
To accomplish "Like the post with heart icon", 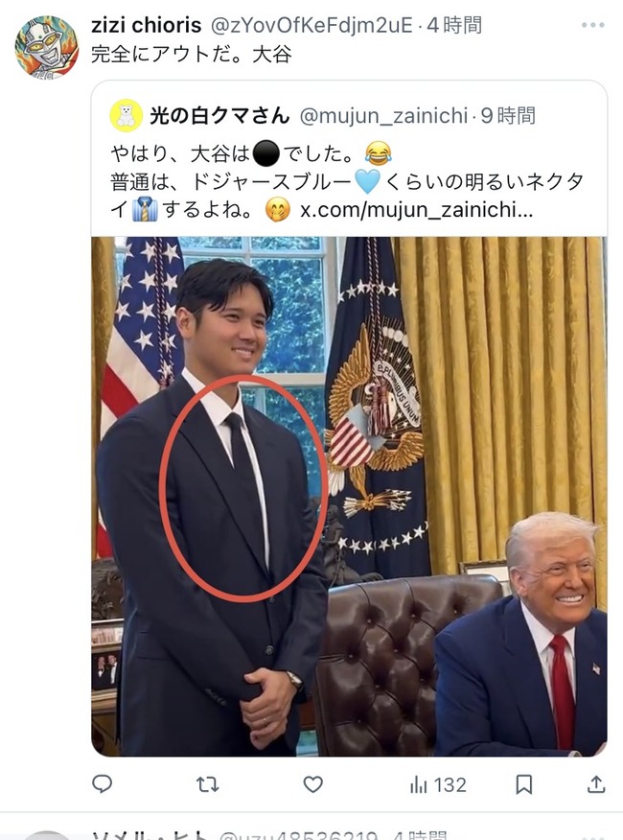I will 312,784.
